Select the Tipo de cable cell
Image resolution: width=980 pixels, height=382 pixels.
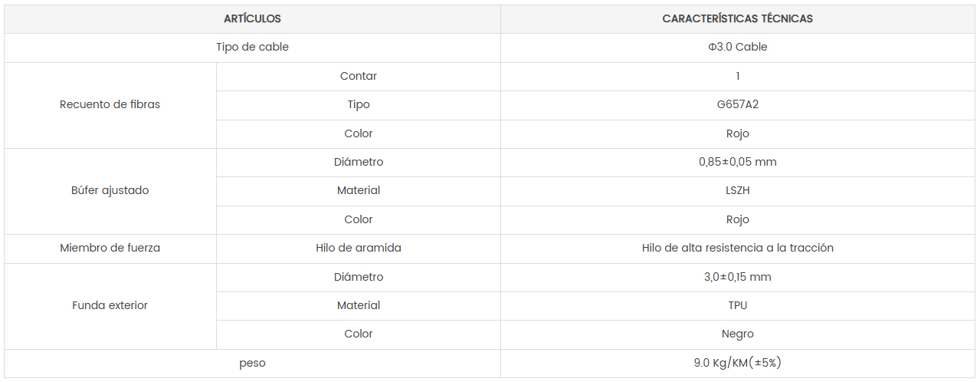pyautogui.click(x=252, y=47)
